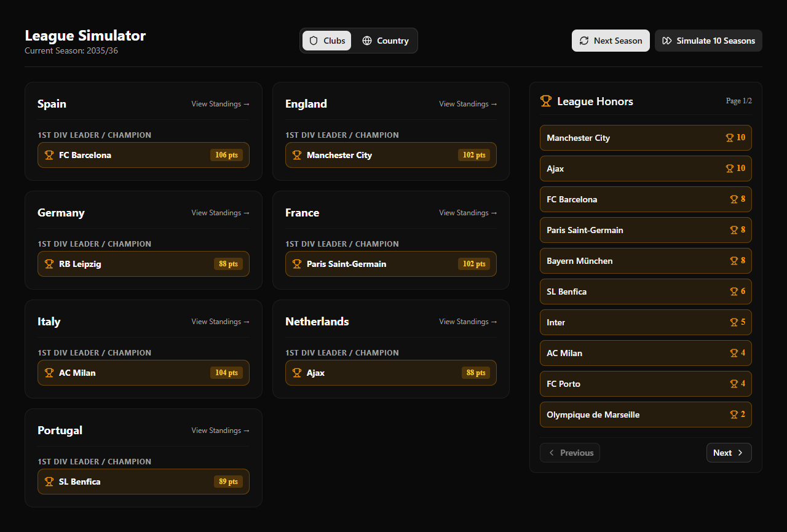Screen dimensions: 787x532
Task: Click the Netherlands card heading
Action: tap(317, 322)
